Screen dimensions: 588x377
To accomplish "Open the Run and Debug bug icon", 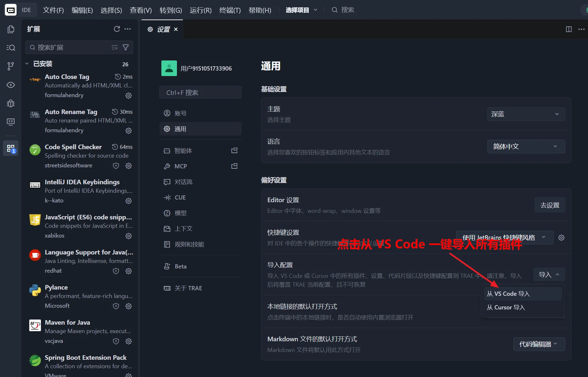I will click(11, 103).
